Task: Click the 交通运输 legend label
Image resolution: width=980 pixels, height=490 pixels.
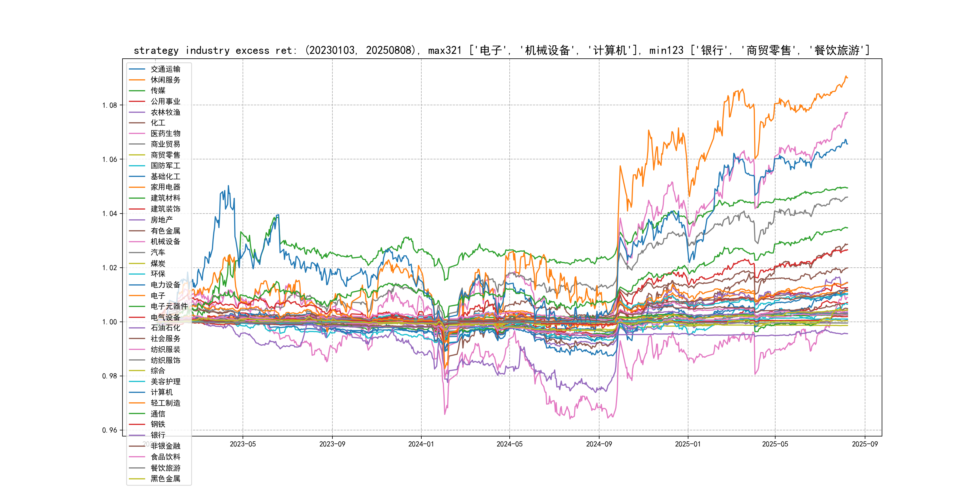Action: click(x=165, y=69)
